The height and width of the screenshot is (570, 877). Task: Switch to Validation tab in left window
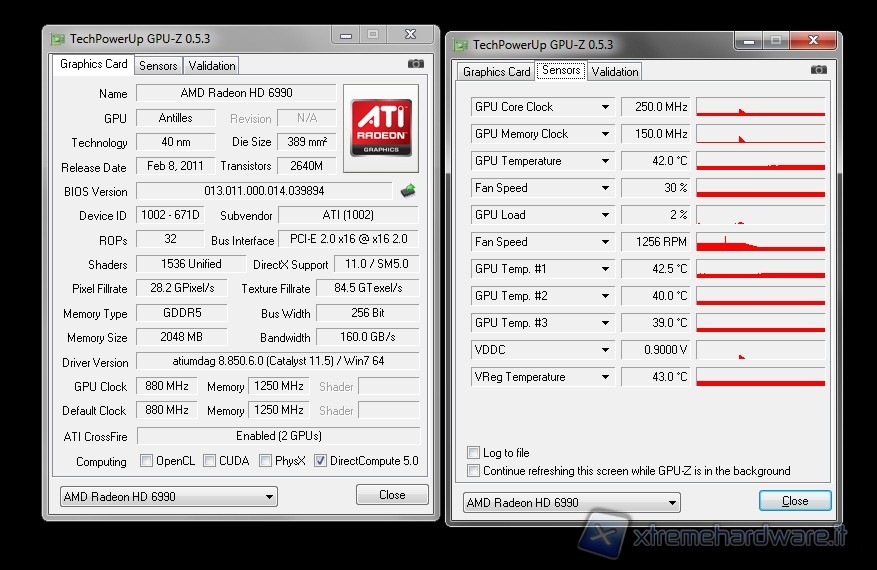212,66
